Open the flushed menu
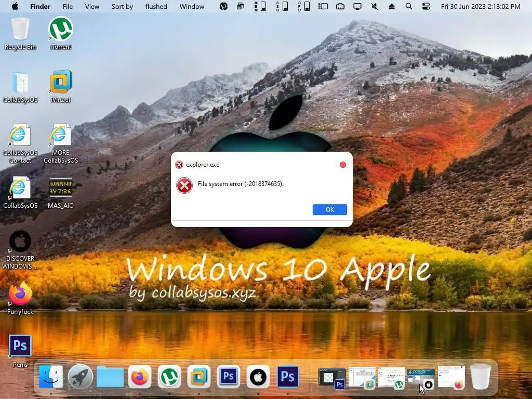Screen dimensions: 532x399 tap(156, 6)
